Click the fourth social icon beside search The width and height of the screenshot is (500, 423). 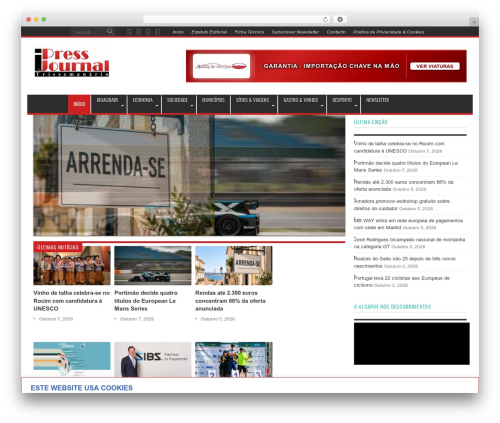pos(157,32)
